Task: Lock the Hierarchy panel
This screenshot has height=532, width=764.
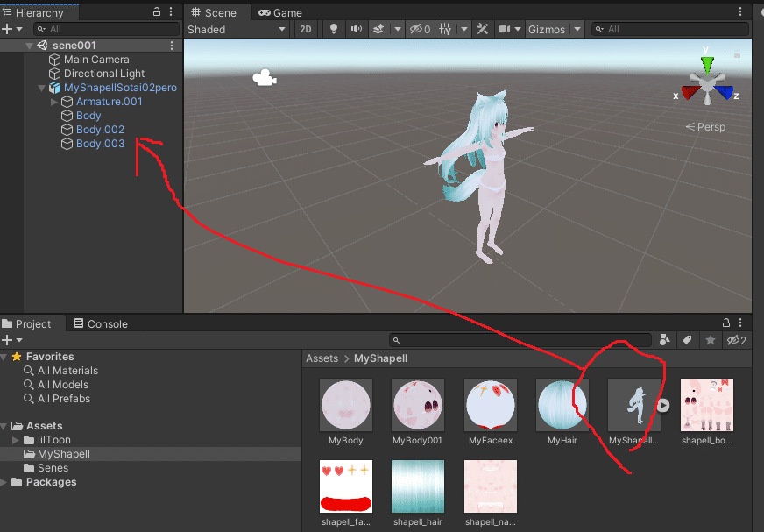Action: 157,11
